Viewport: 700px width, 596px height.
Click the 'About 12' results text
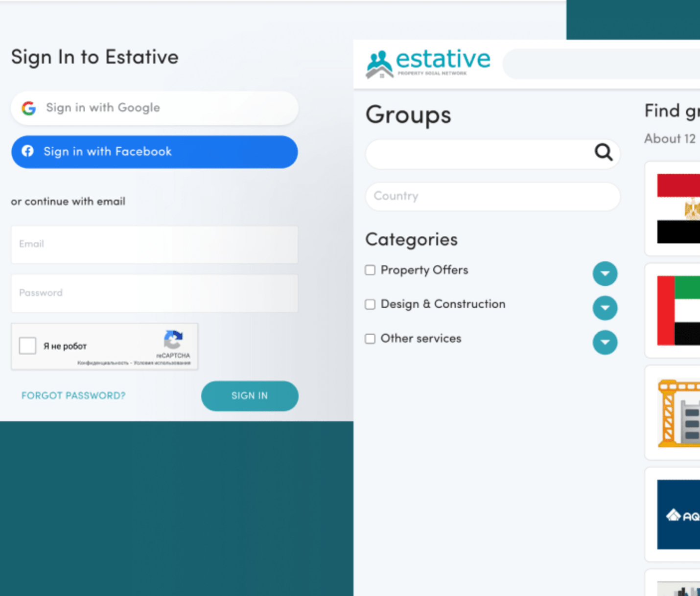(x=670, y=139)
